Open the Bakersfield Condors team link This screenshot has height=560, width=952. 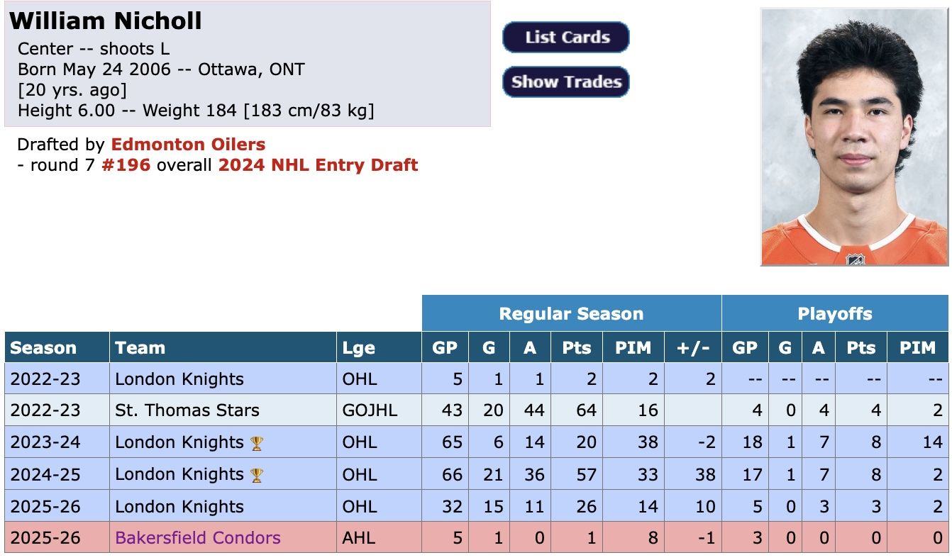198,538
